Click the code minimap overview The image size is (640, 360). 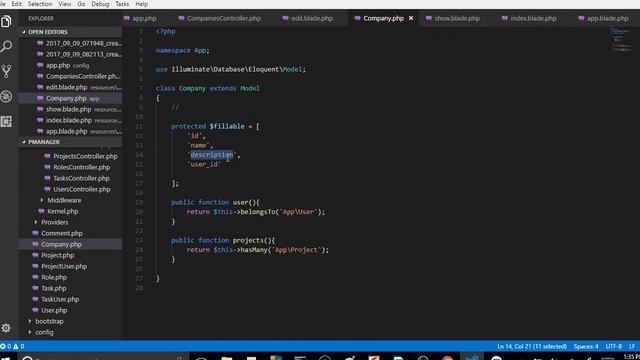(621, 40)
